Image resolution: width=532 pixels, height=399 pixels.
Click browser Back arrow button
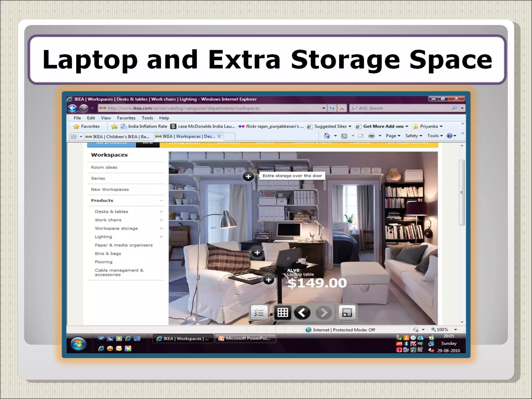click(72, 108)
